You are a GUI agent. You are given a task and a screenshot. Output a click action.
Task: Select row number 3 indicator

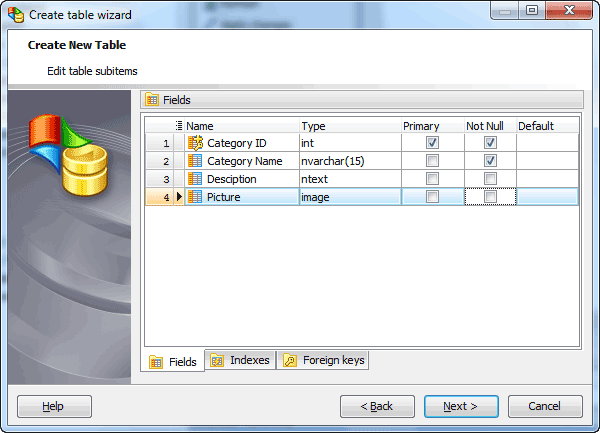tap(160, 179)
